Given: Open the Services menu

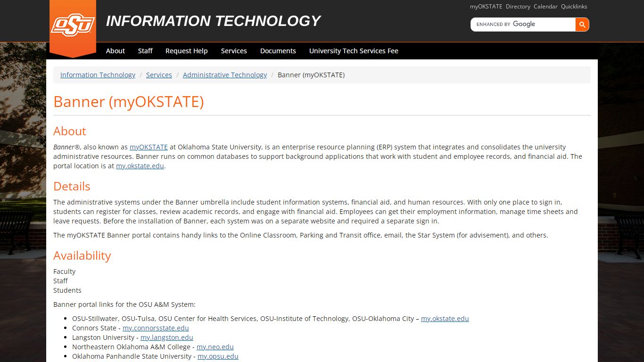Looking at the screenshot, I should tap(234, 51).
